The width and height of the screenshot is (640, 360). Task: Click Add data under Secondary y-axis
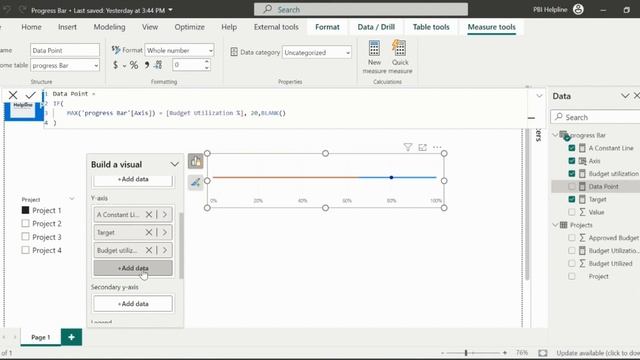click(133, 304)
